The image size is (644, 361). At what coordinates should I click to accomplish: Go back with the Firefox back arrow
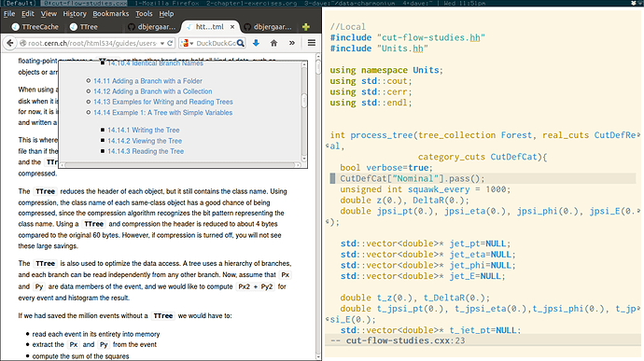tap(10, 43)
